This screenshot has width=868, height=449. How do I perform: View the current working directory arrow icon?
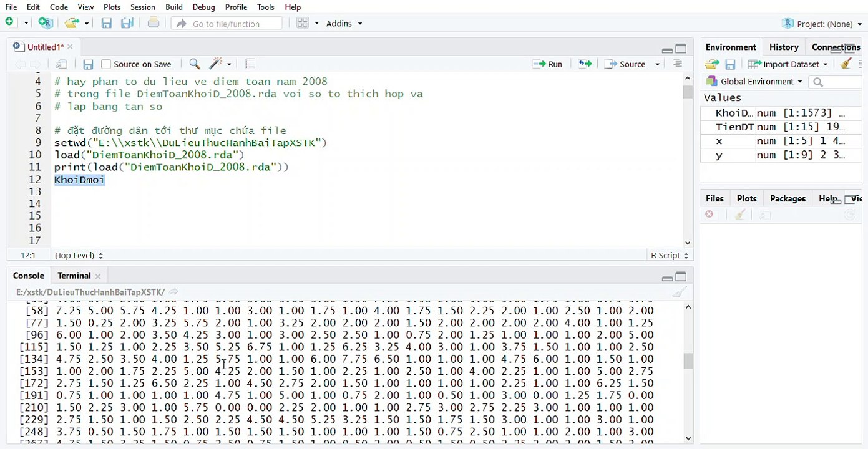coord(173,292)
